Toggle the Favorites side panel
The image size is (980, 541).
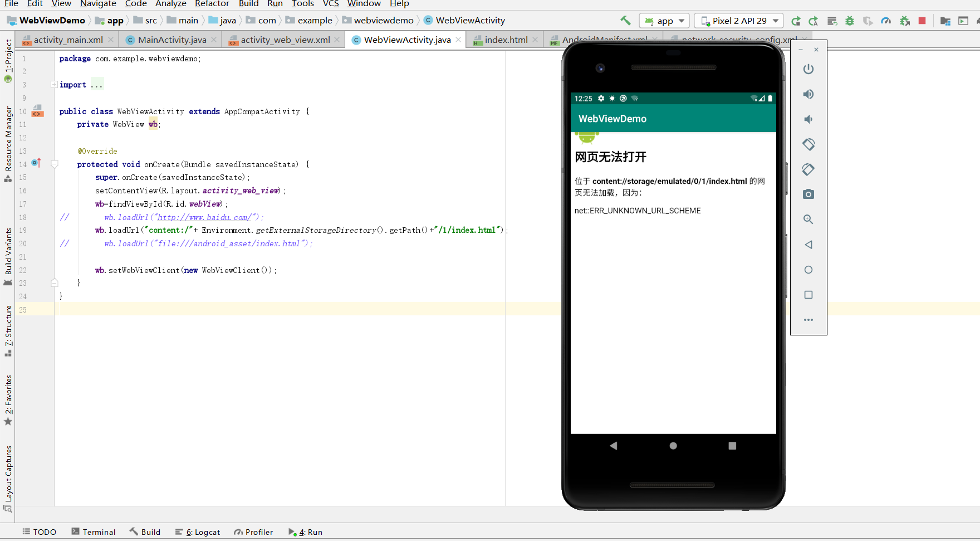point(8,400)
